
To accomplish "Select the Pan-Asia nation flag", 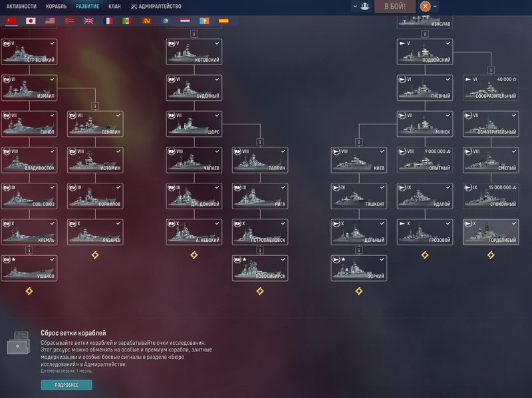I will (x=146, y=21).
